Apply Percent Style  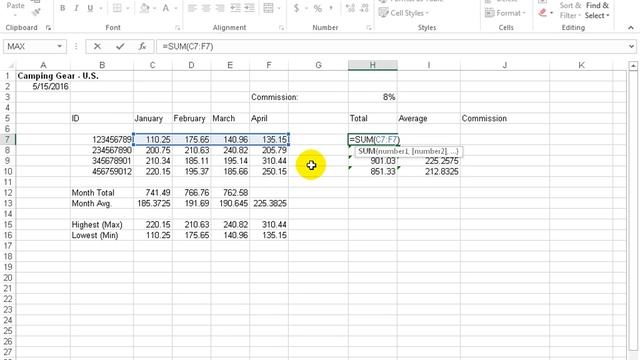coord(318,8)
